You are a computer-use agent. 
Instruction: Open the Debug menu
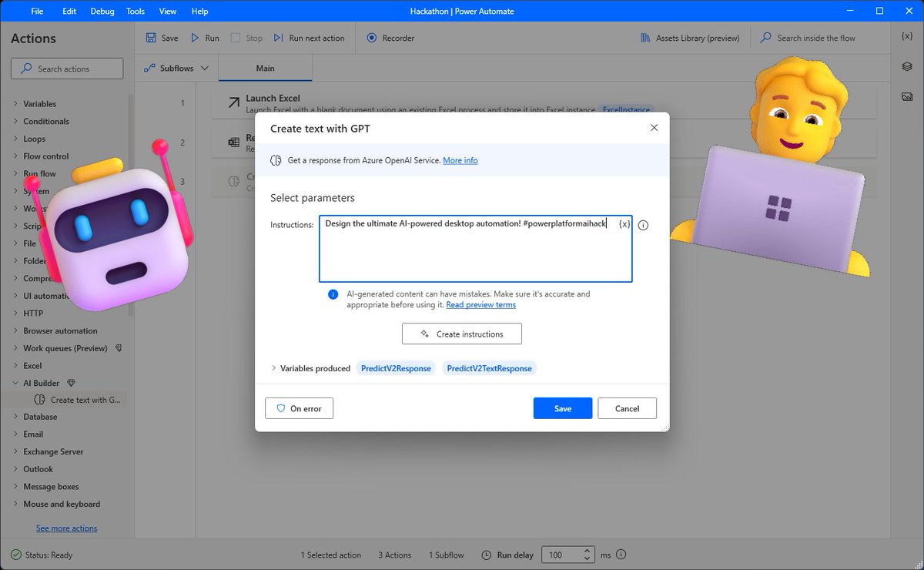pyautogui.click(x=102, y=12)
